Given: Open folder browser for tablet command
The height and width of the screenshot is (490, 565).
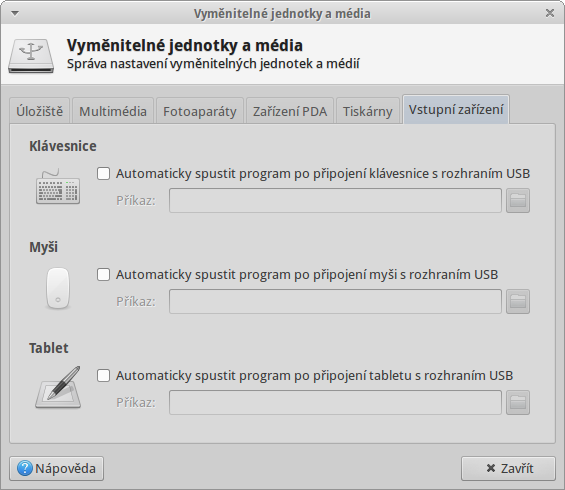Looking at the screenshot, I should pos(518,402).
